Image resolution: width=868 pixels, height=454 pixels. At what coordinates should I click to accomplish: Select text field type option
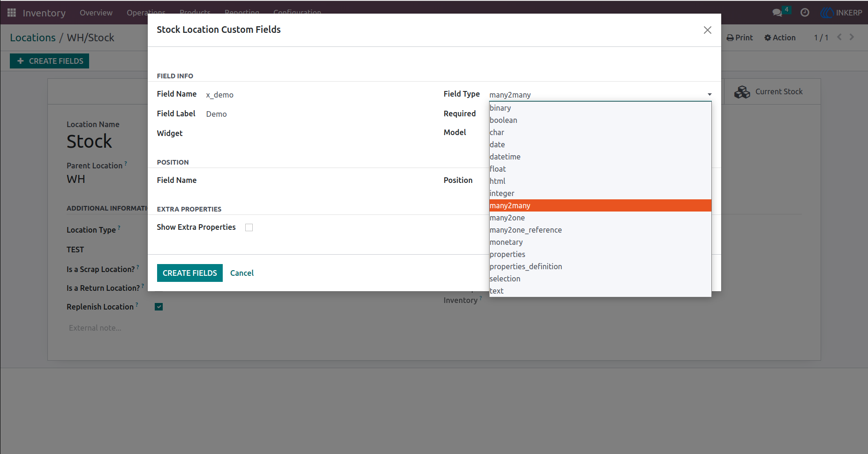coord(600,291)
